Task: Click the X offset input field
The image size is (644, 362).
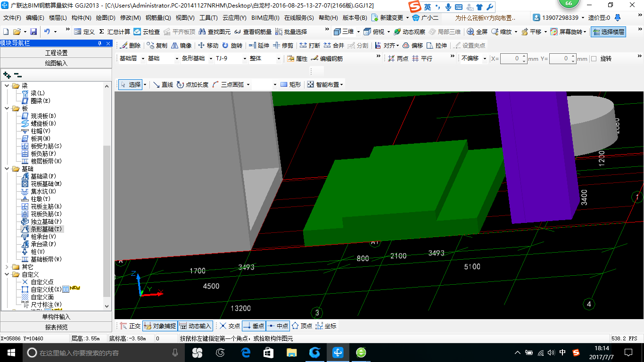Action: (x=513, y=58)
